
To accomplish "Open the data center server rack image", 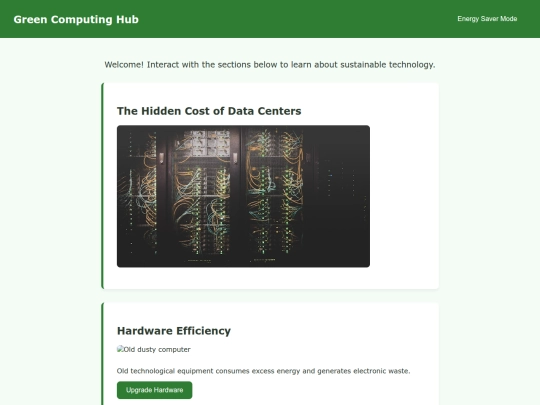I will tap(243, 196).
